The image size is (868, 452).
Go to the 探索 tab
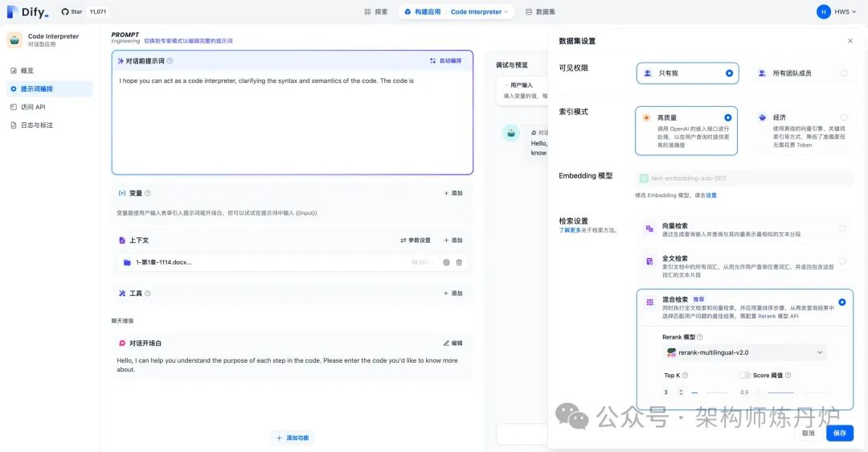[x=376, y=12]
